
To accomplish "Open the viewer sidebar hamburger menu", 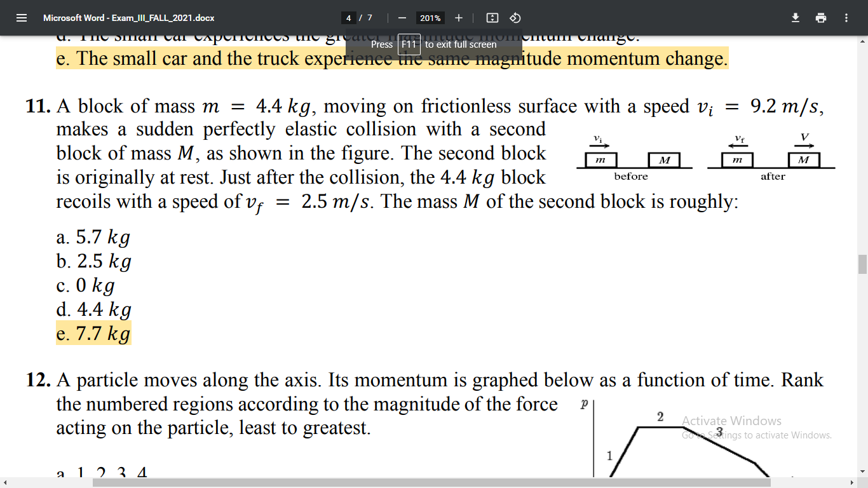I will (21, 17).
